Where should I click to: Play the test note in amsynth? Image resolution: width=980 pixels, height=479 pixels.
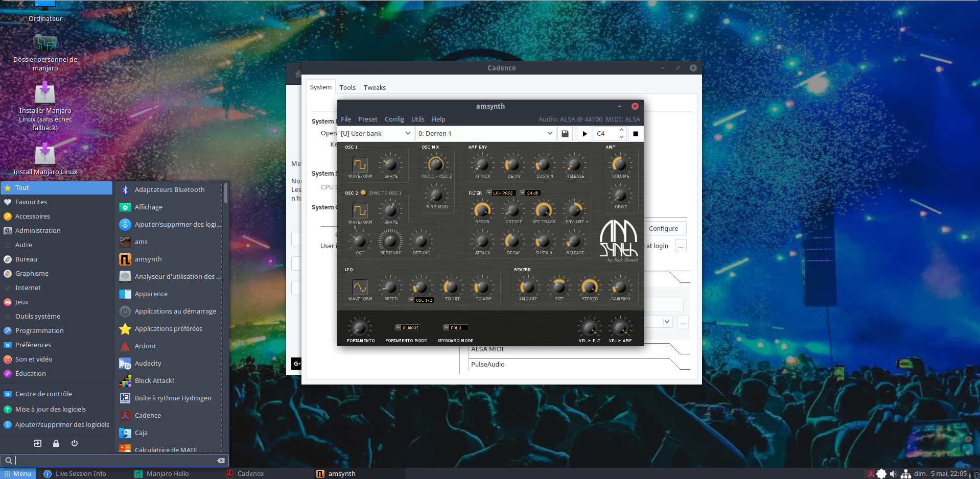[x=585, y=134]
